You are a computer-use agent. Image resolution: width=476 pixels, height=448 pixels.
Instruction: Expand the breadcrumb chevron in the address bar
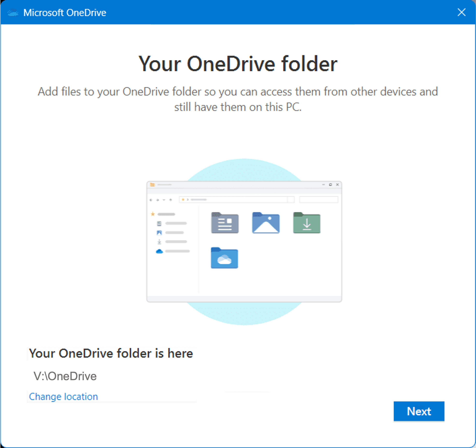pyautogui.click(x=188, y=199)
